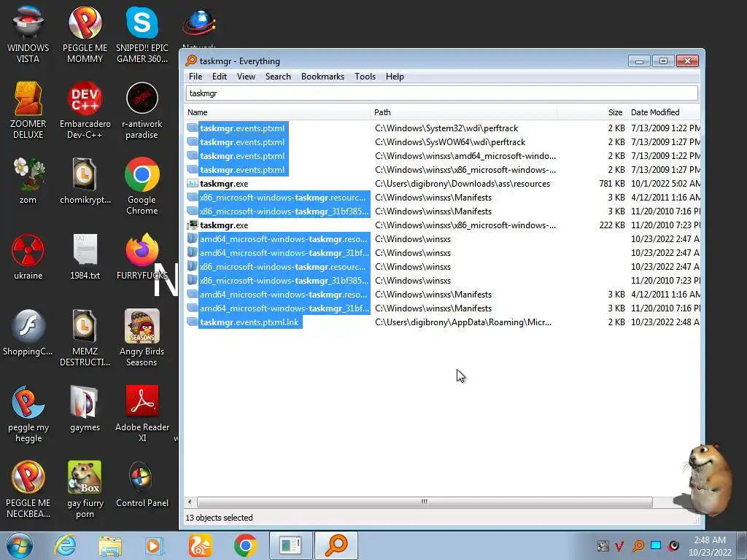Screen dimensions: 747x560
Task: Click the left scroll arrow of results
Action: point(190,502)
